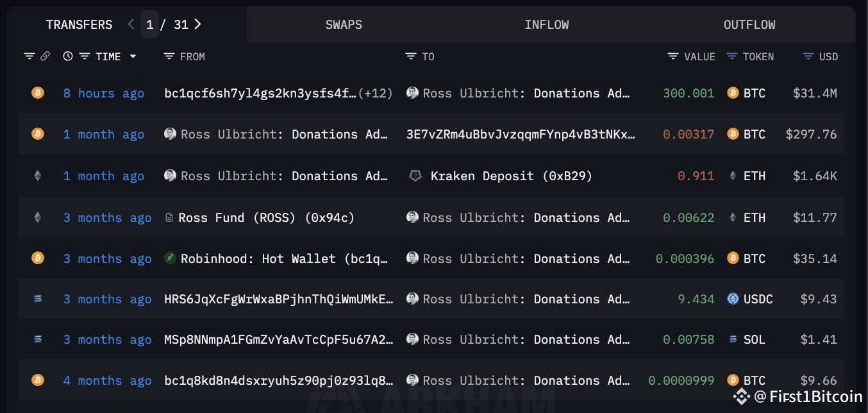Go to next transfers page arrow
Screen dimensions: 868x413
[197, 24]
